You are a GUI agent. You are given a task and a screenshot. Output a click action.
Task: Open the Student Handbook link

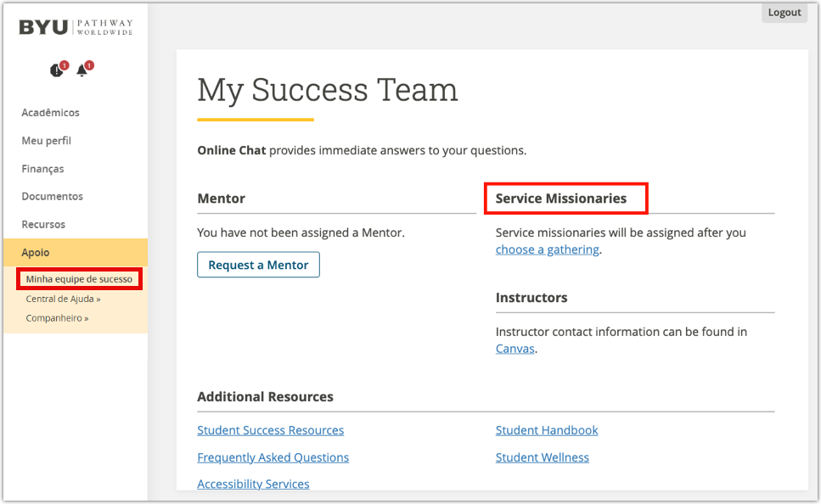click(547, 430)
